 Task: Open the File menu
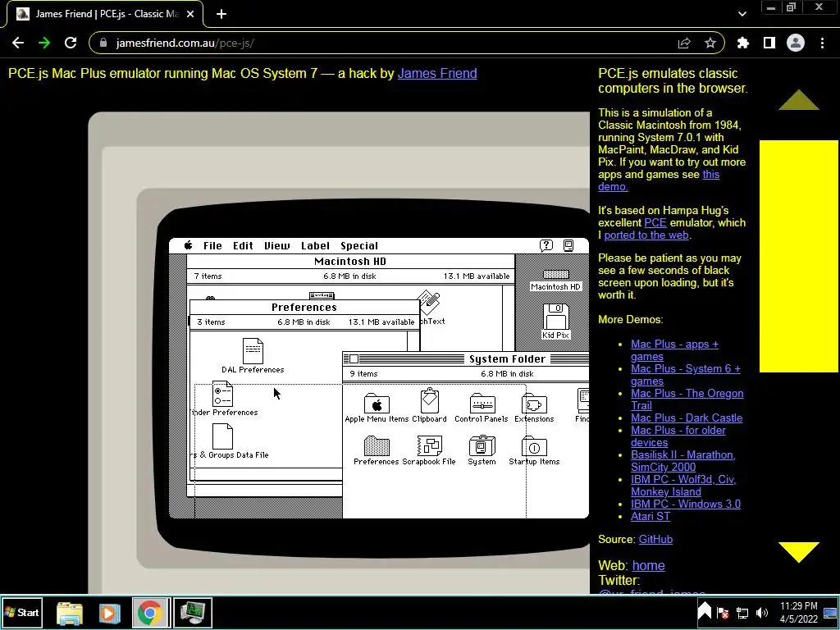(x=212, y=246)
